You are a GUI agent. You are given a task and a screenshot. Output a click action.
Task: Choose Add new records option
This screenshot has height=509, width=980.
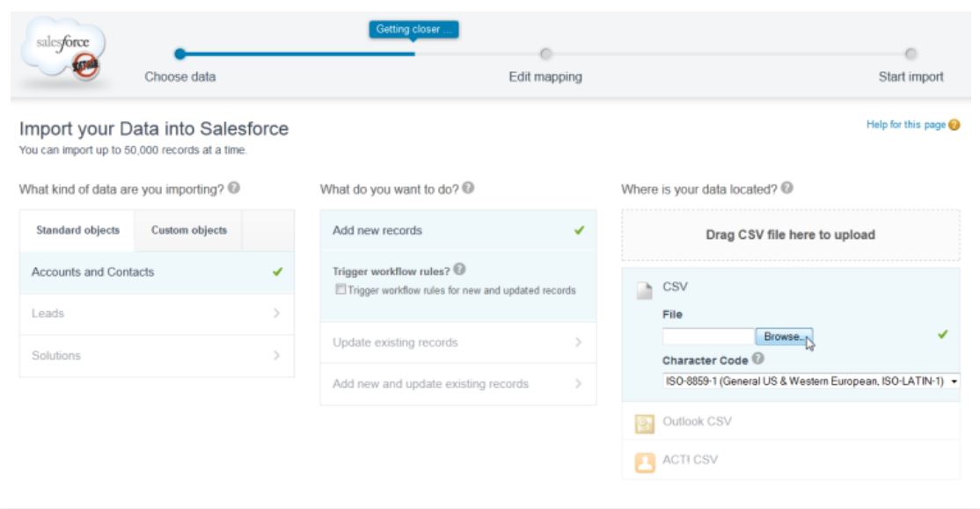pos(458,230)
